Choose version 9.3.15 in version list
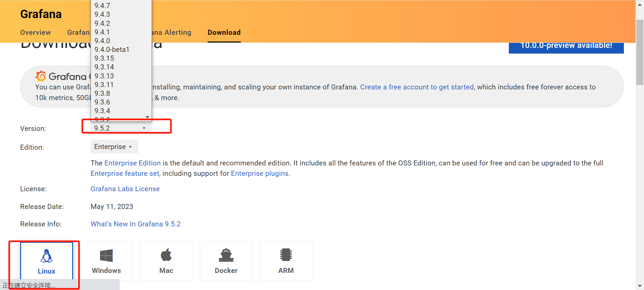Viewport: 644px width, 290px height. pos(104,58)
